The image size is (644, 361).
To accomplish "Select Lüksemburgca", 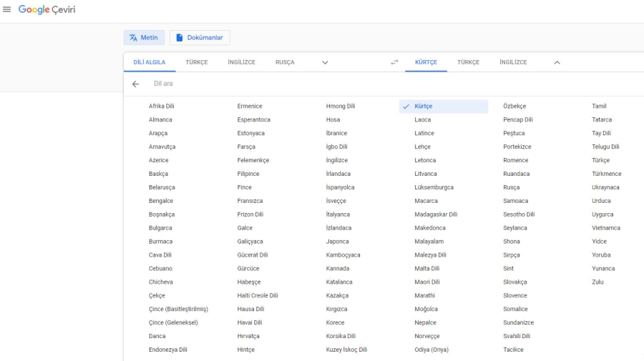I will coord(434,187).
